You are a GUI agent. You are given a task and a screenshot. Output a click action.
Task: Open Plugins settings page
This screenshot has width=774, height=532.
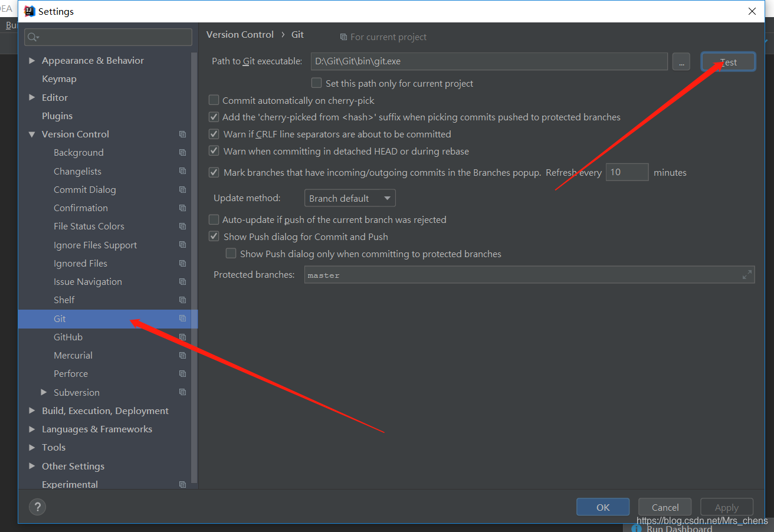click(x=57, y=116)
